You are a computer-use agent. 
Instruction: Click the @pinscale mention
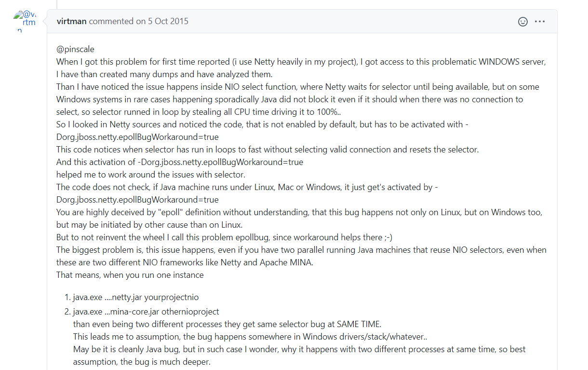76,49
